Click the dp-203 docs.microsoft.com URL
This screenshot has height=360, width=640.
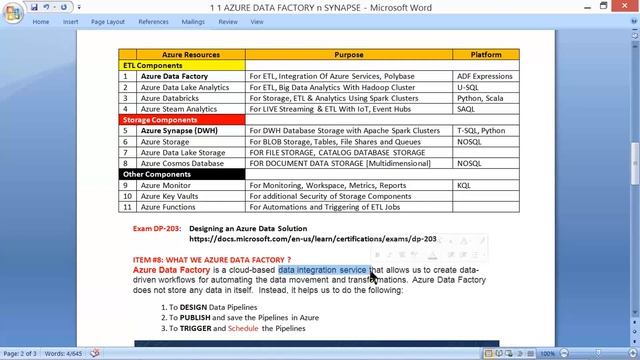pyautogui.click(x=313, y=239)
